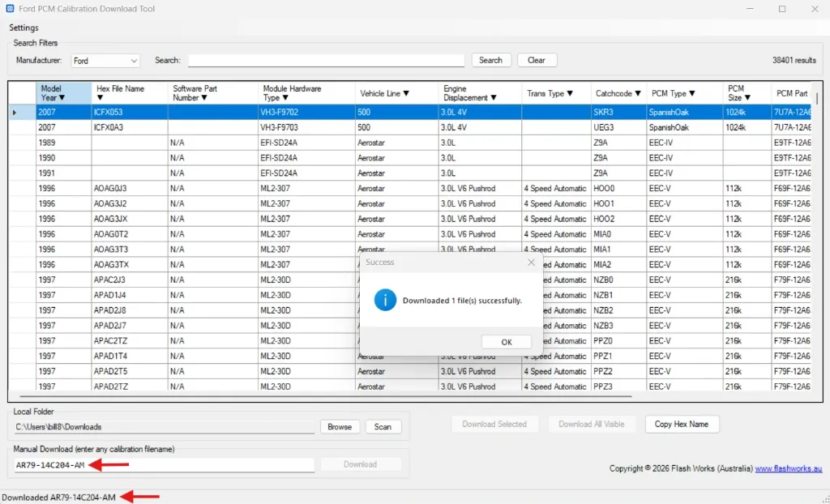Select row with hex file ICFX0A3

109,127
